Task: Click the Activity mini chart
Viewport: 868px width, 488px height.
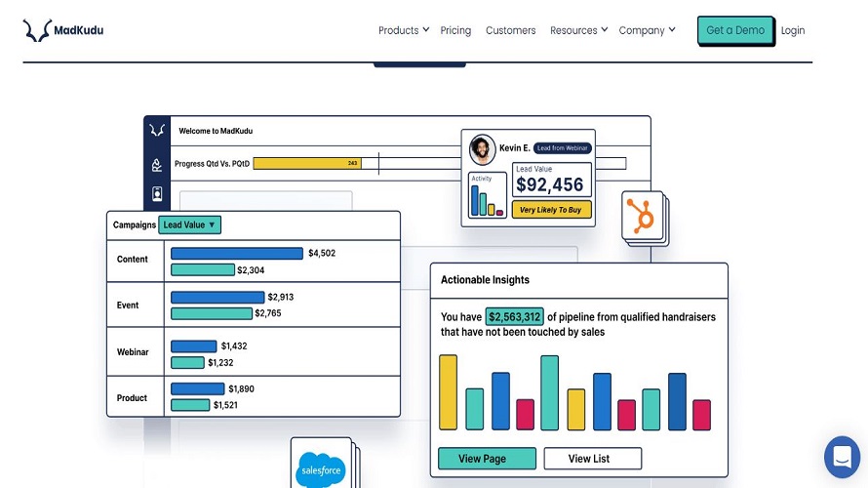Action: 487,195
